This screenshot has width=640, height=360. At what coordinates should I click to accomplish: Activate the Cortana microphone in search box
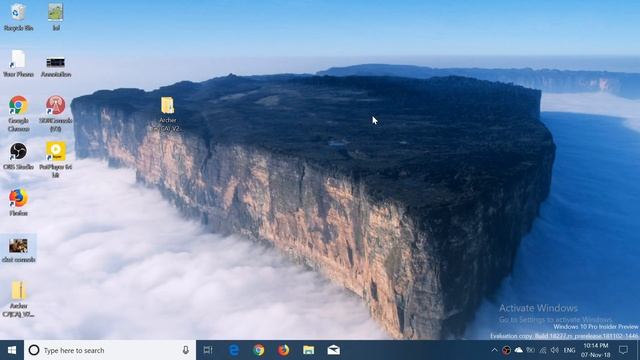coord(186,350)
